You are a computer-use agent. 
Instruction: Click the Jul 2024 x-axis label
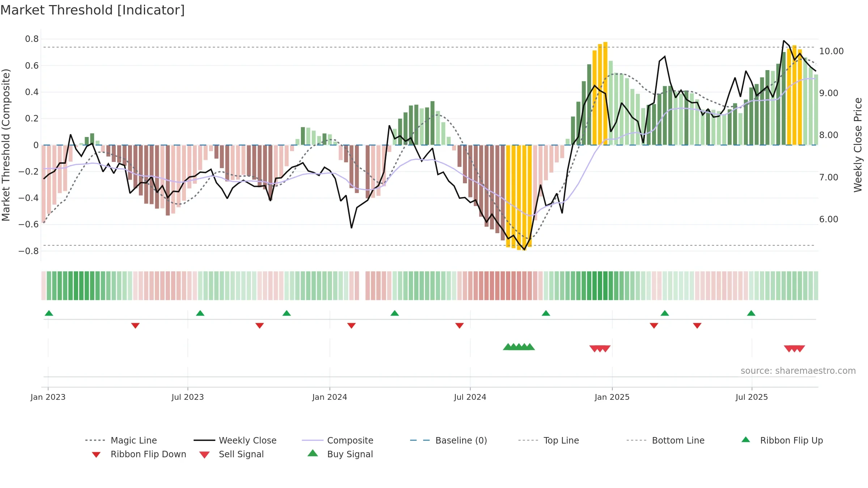click(x=470, y=397)
